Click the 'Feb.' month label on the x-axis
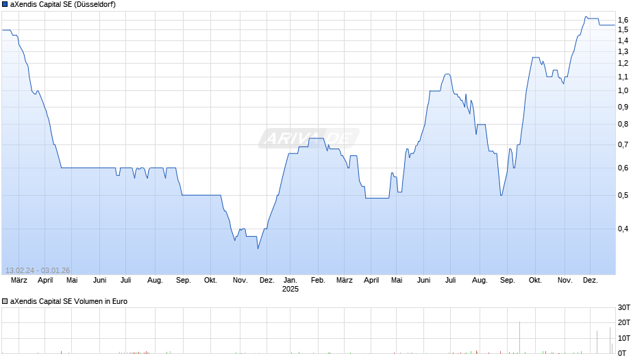The image size is (644, 360). (318, 280)
